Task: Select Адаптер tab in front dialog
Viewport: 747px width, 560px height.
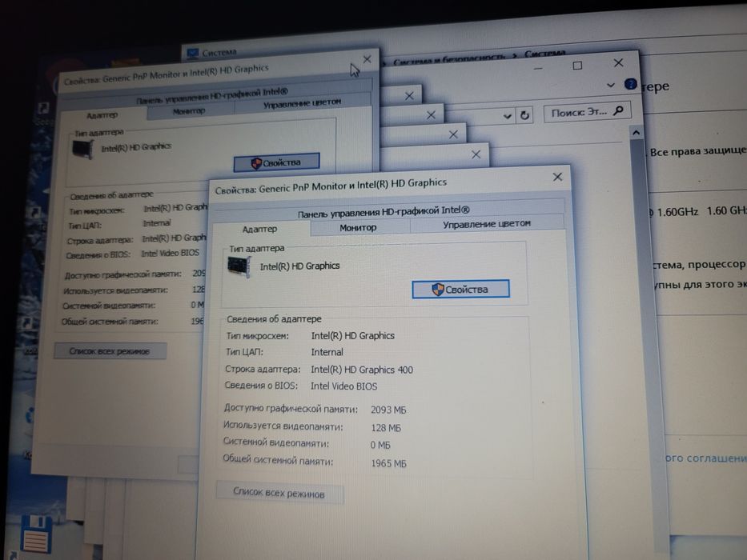Action: pyautogui.click(x=259, y=229)
